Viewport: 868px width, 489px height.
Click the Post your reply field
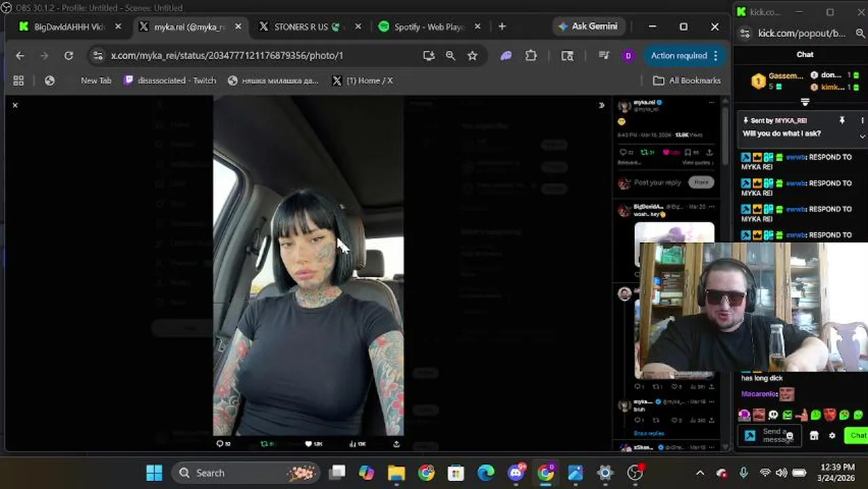(x=657, y=182)
